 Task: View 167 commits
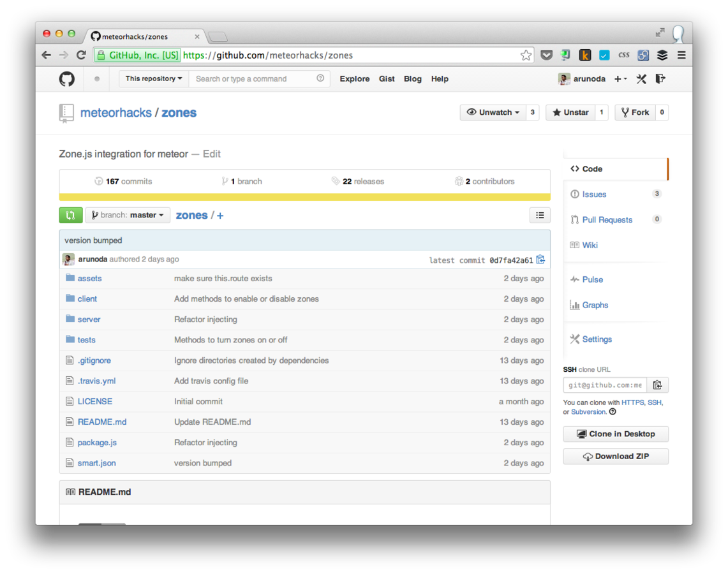[124, 181]
